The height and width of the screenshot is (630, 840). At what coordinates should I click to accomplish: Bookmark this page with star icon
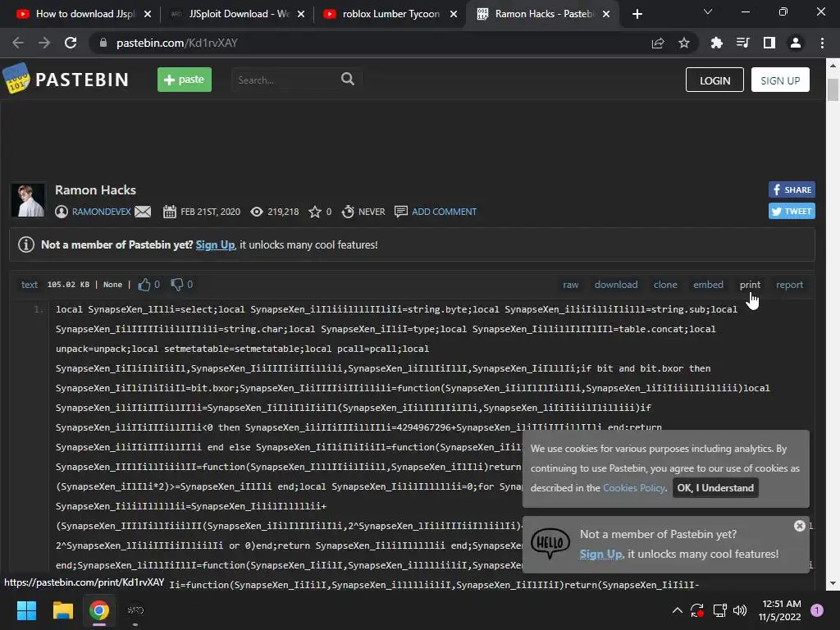(x=684, y=43)
